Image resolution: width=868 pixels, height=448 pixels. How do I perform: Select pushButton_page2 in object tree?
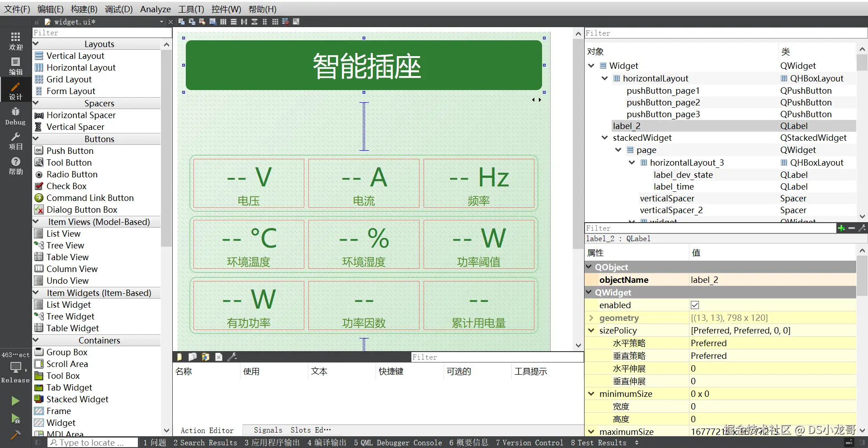pos(663,102)
